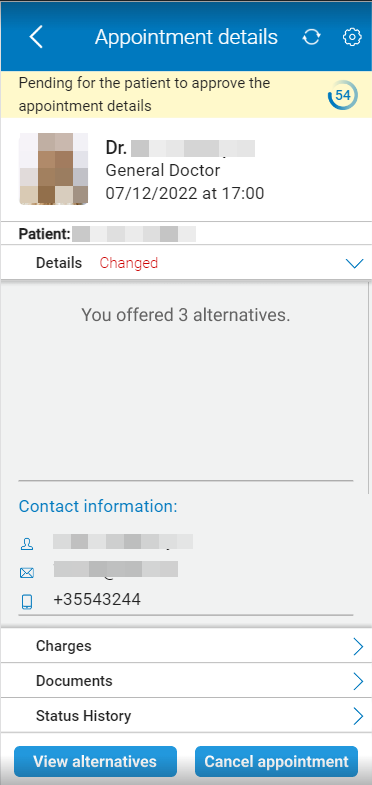Open the Documents row
The width and height of the screenshot is (372, 785).
(x=186, y=681)
